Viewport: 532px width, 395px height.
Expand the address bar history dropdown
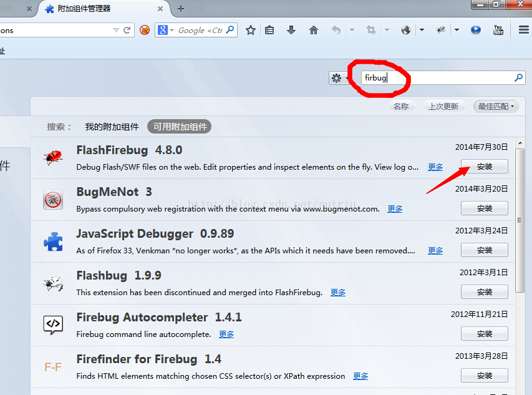(116, 30)
